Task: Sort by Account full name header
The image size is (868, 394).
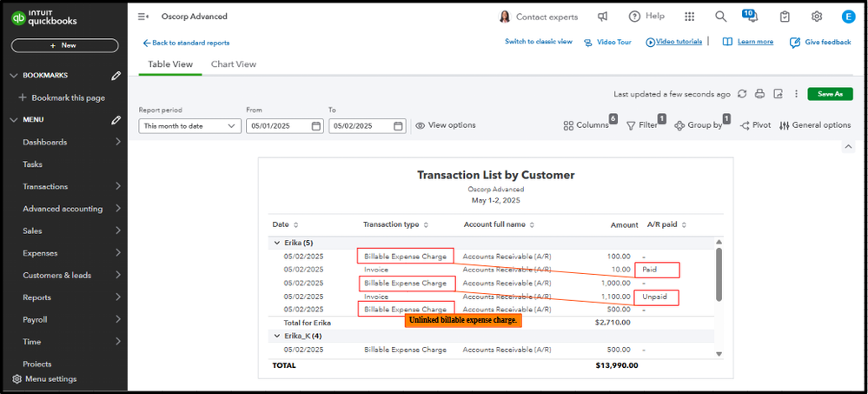Action: pos(499,225)
